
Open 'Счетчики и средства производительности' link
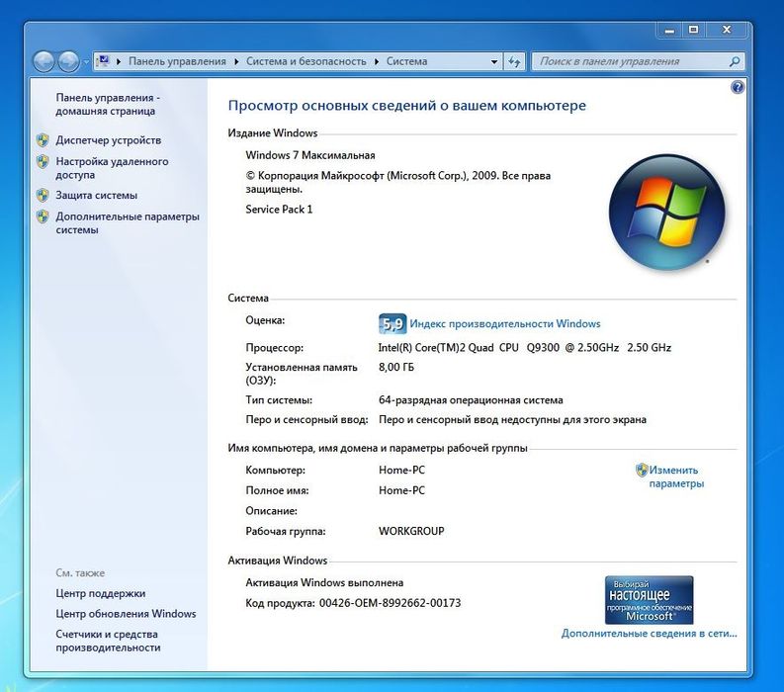pos(108,641)
